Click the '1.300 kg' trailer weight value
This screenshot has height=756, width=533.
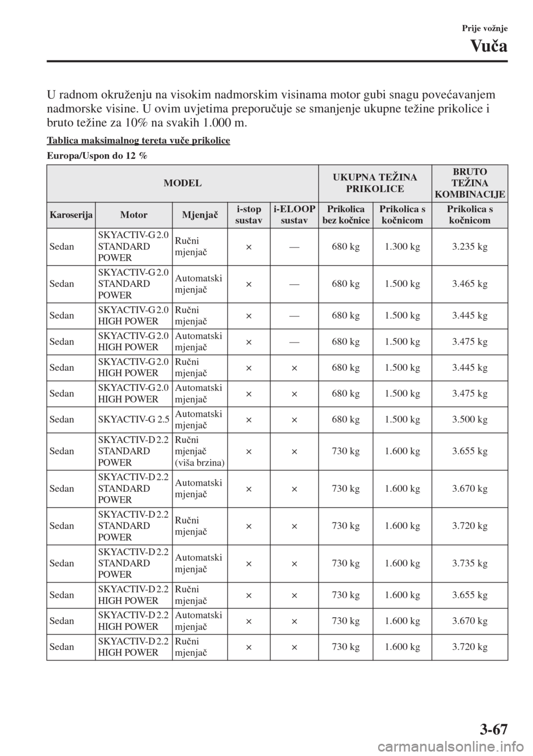coord(403,246)
